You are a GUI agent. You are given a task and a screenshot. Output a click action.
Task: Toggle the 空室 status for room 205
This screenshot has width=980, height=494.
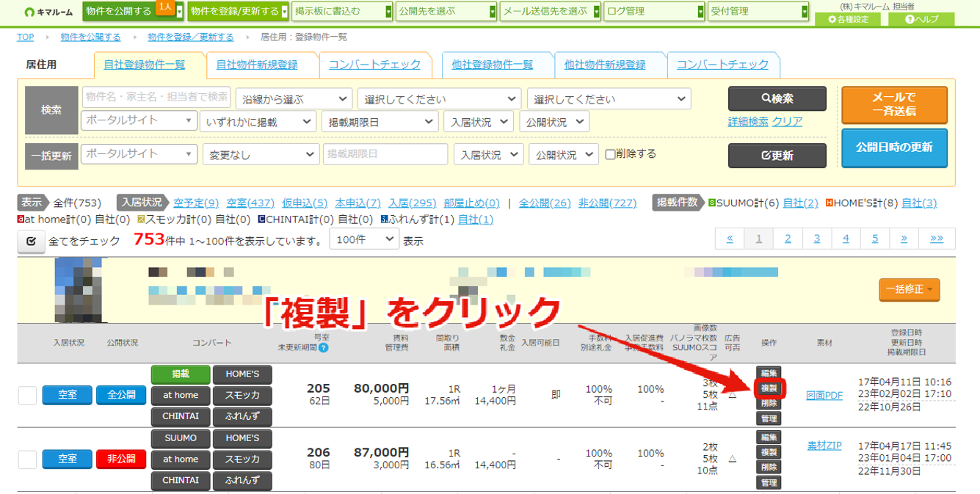(67, 395)
